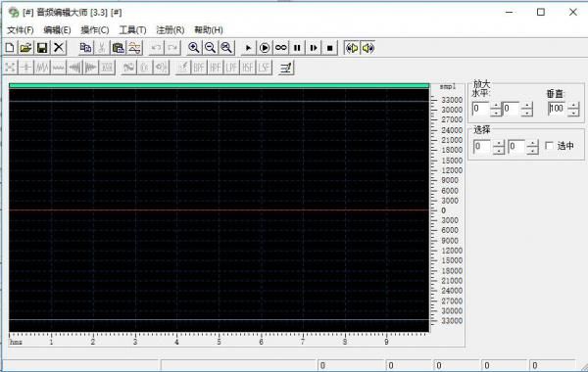Decrease the second 选择 value
Image resolution: width=588 pixels, height=372 pixels.
532,150
